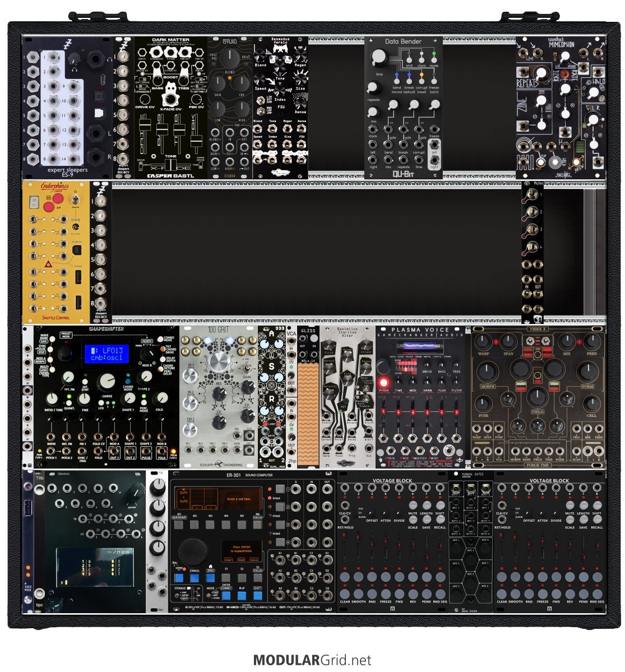Select the orange Gliss touch strip
The width and height of the screenshot is (625, 672).
point(308,414)
